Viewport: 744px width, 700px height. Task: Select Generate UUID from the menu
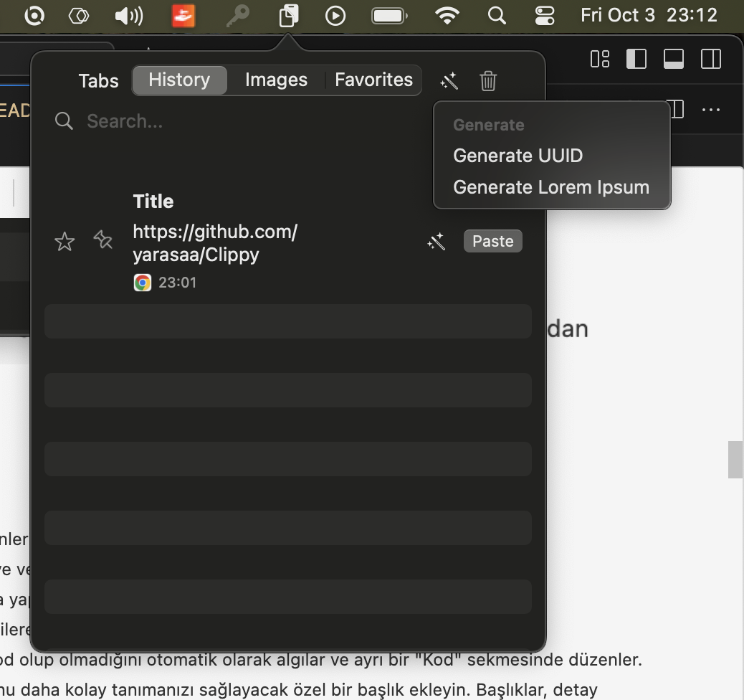(518, 155)
